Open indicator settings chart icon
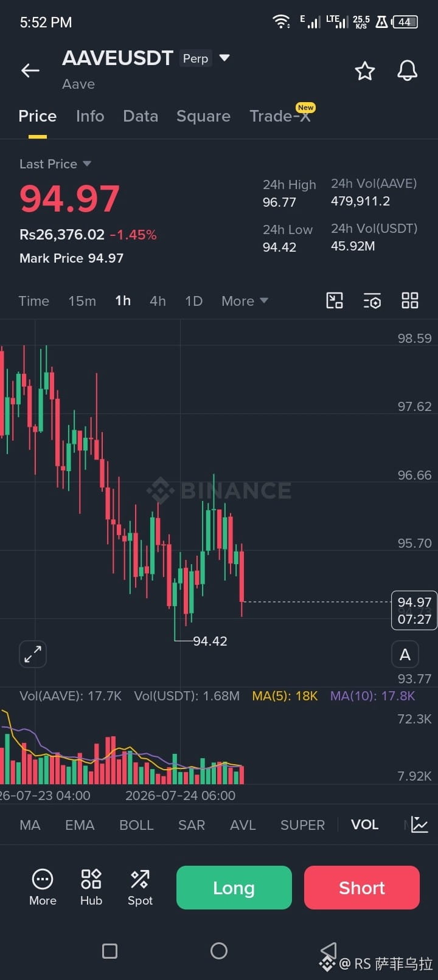This screenshot has height=980, width=438. click(420, 825)
